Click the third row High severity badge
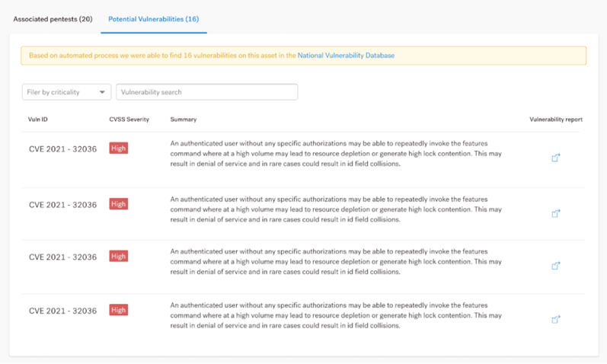 pyautogui.click(x=119, y=257)
